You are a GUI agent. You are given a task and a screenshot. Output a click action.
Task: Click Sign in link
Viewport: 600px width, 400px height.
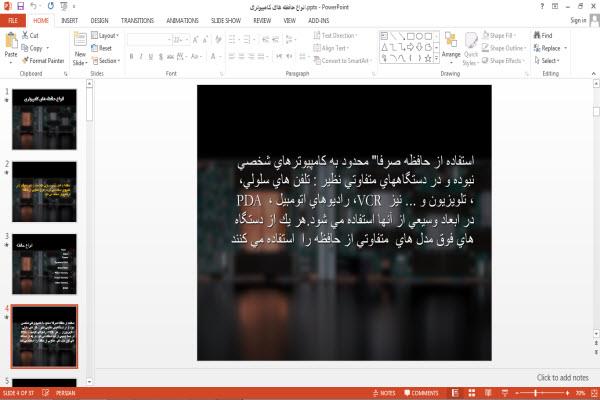click(578, 20)
